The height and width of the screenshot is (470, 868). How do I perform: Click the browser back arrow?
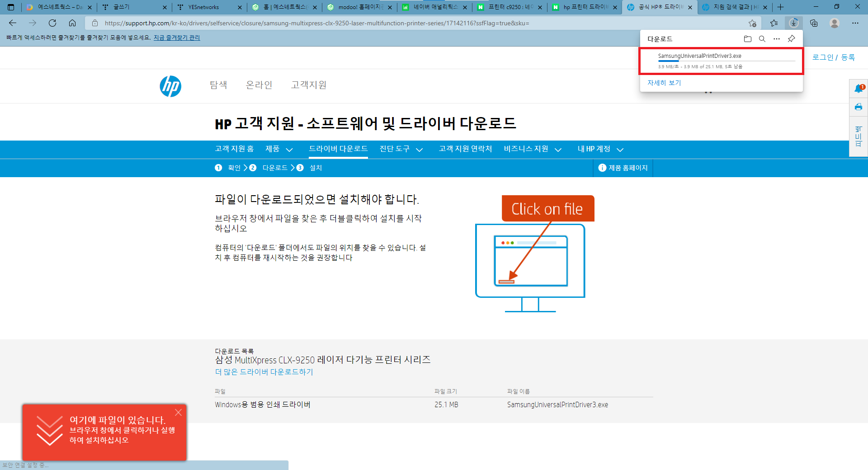[x=13, y=23]
